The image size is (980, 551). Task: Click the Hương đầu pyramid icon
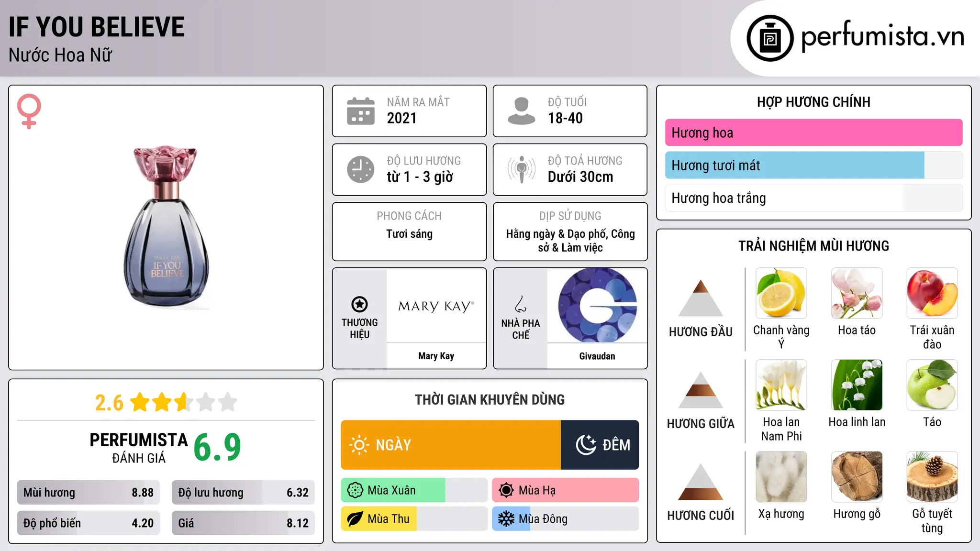coord(701,298)
